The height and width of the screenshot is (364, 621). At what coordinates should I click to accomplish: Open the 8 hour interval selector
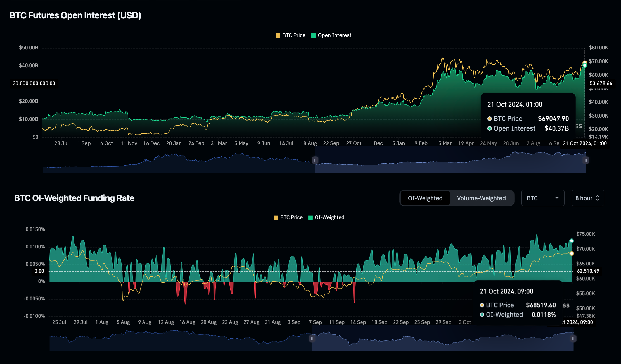588,198
